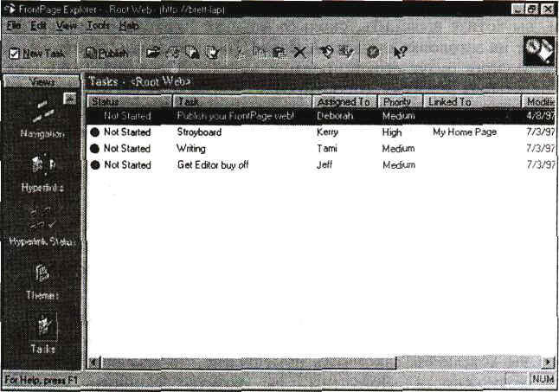Click the Cross File Find icon
Viewport: 559px width, 392px height.
pyautogui.click(x=192, y=53)
